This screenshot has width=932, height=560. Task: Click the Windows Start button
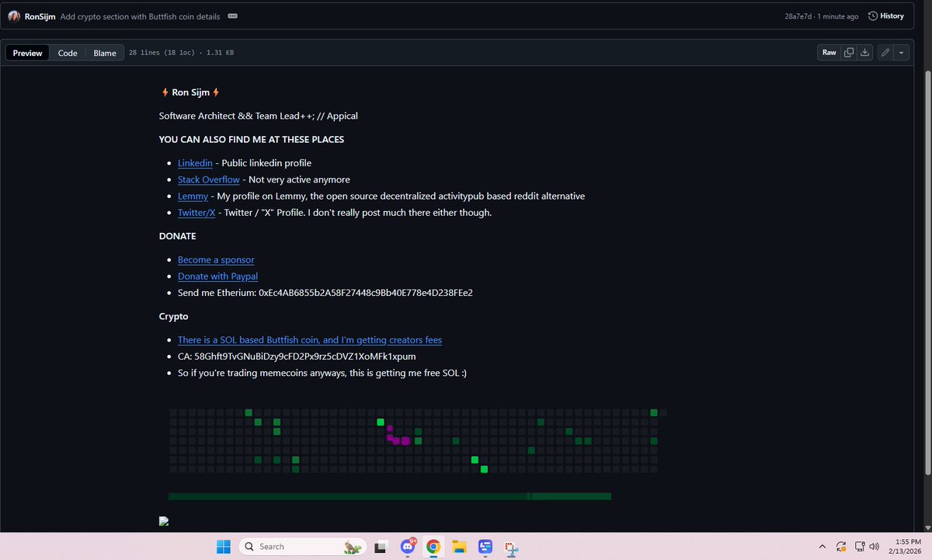pos(223,546)
